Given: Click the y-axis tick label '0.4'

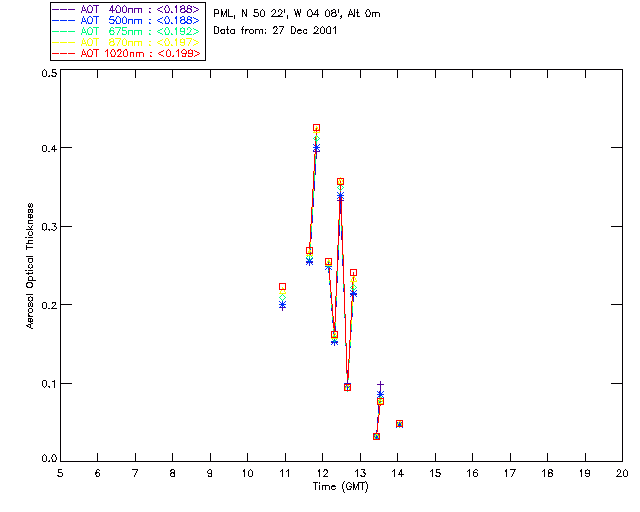Looking at the screenshot, I should (x=49, y=148).
